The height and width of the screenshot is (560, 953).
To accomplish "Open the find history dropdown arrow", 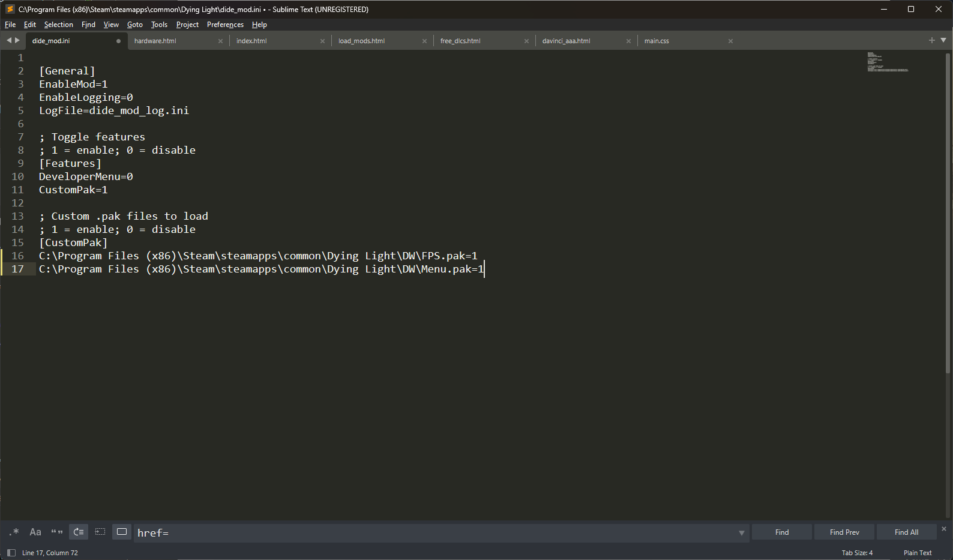I will coord(742,533).
